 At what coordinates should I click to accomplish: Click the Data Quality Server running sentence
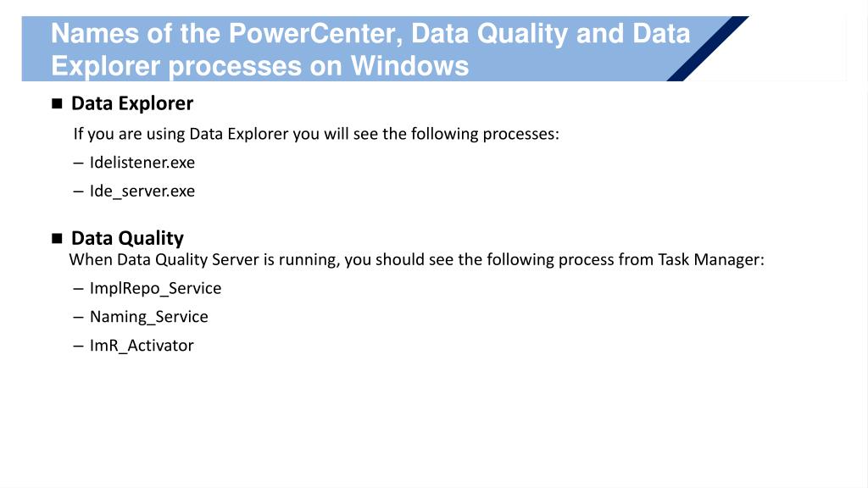(x=416, y=260)
